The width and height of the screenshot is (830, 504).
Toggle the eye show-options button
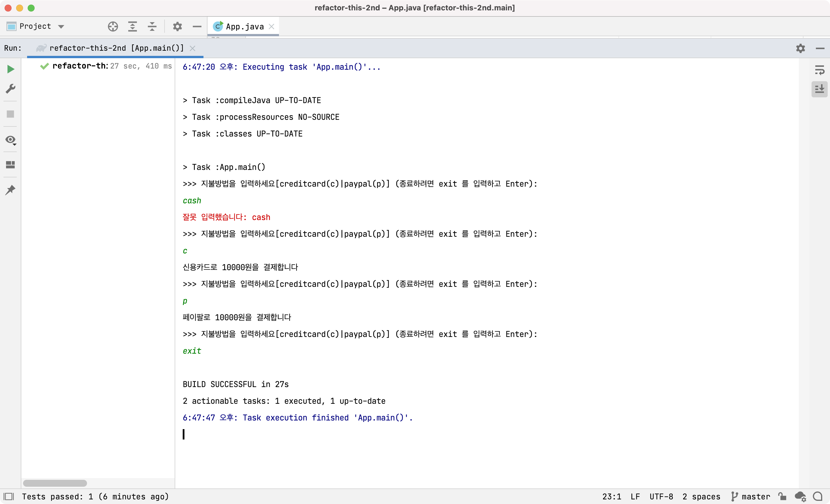(x=10, y=140)
